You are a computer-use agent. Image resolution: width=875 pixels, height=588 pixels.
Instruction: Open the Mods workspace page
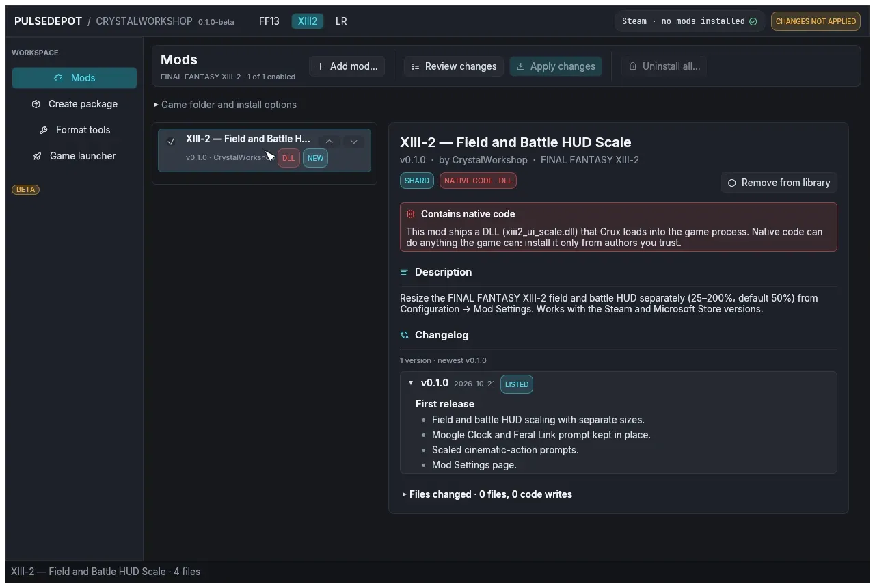point(75,78)
